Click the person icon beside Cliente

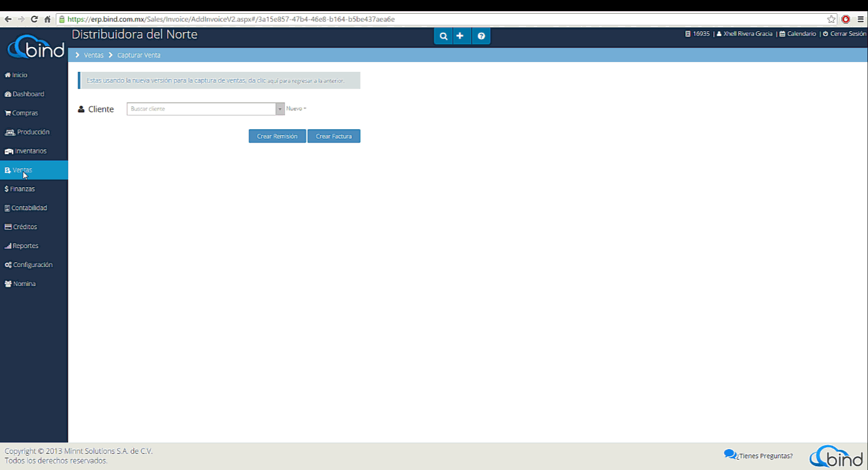click(82, 109)
